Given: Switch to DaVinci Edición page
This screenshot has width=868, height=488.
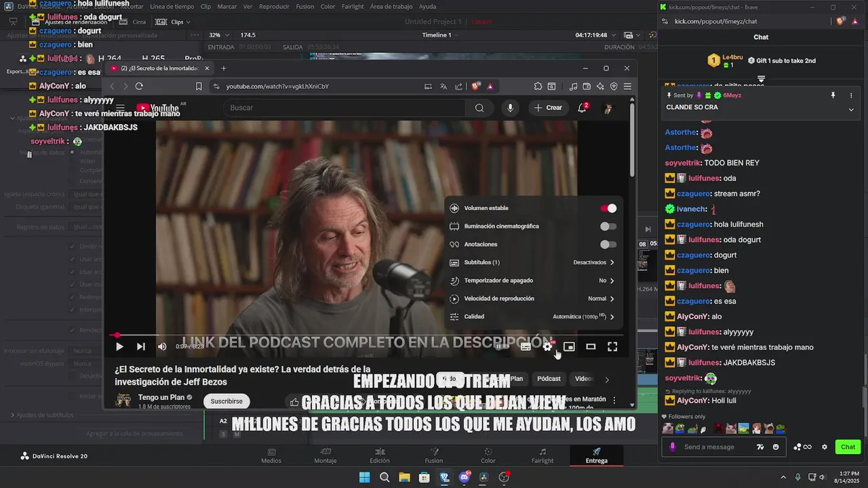Looking at the screenshot, I should point(379,455).
